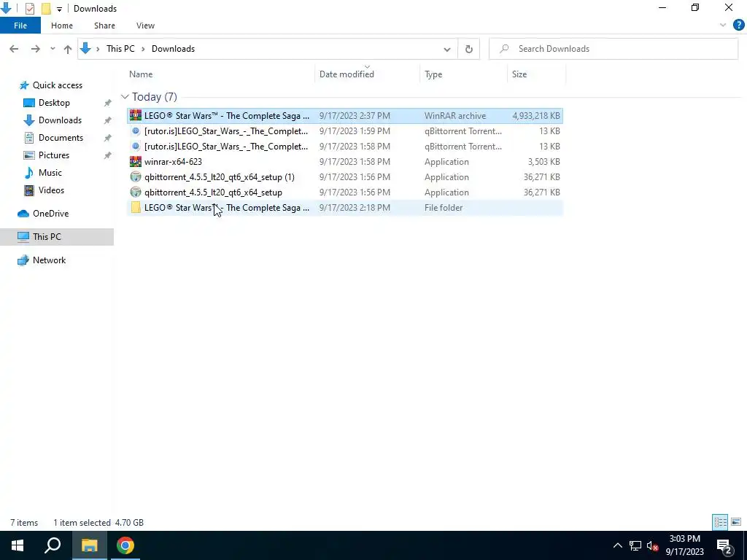The image size is (747, 560).
Task: Switch to Large icons view layout button
Action: (x=736, y=522)
